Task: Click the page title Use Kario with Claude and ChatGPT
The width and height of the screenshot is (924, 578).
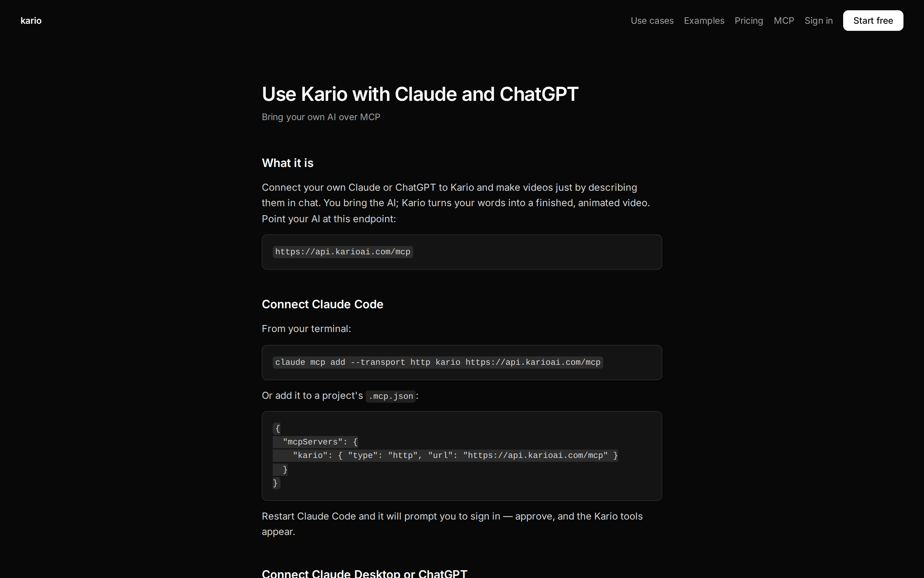Action: (420, 94)
